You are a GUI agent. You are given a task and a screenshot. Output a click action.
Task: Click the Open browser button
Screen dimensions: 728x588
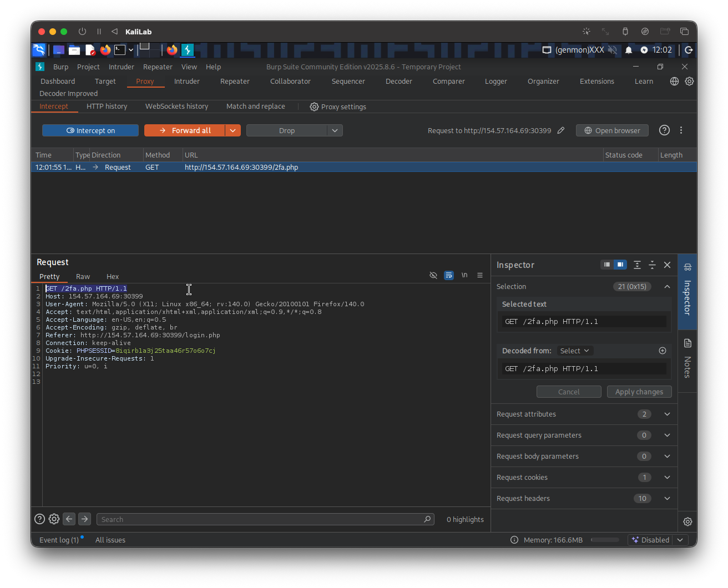coord(612,130)
